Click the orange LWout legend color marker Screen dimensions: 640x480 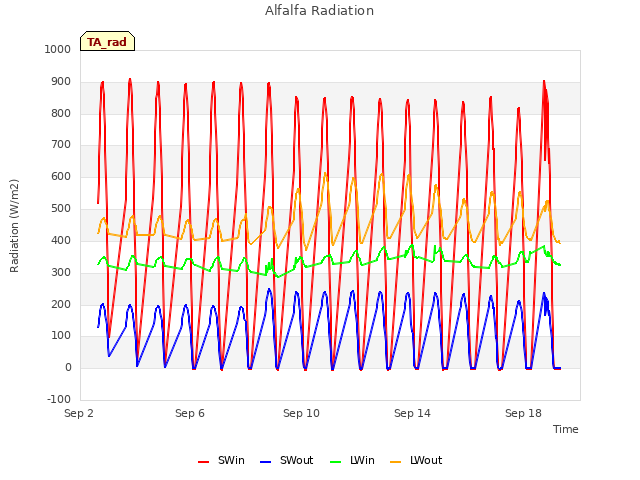pyautogui.click(x=396, y=462)
